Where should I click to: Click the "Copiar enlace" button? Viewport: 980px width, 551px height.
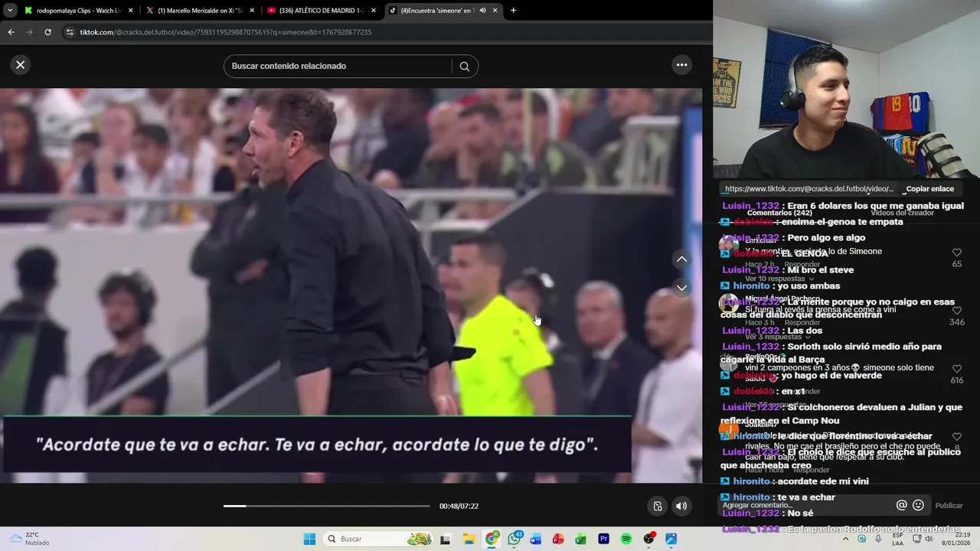pyautogui.click(x=930, y=189)
